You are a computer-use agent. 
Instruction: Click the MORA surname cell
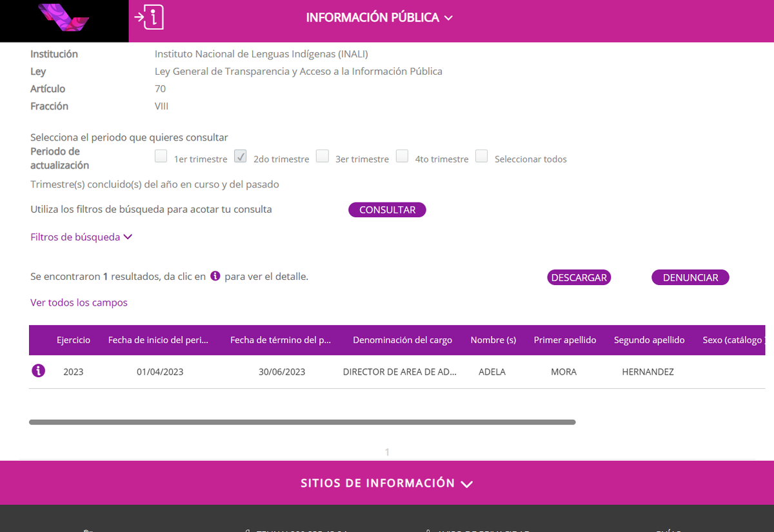click(x=564, y=372)
